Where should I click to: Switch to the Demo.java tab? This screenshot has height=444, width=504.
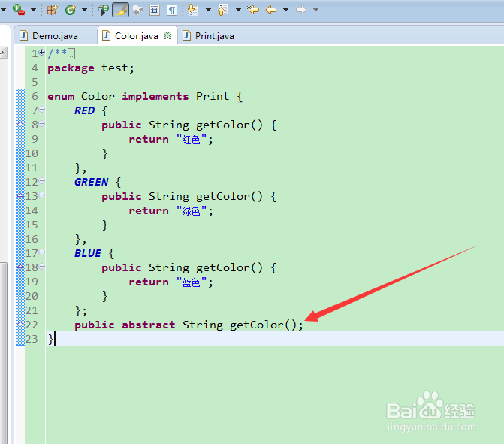(55, 36)
